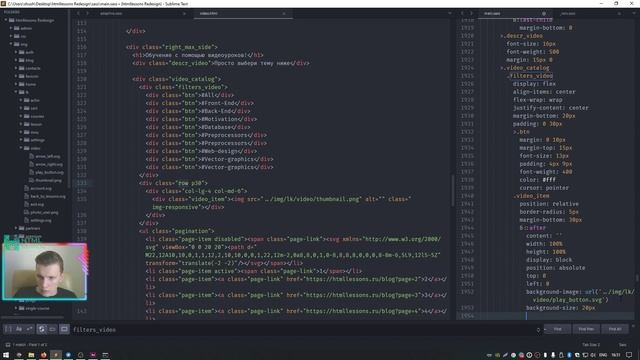
Task: Close the adaptive.sass tab
Action: [184, 13]
